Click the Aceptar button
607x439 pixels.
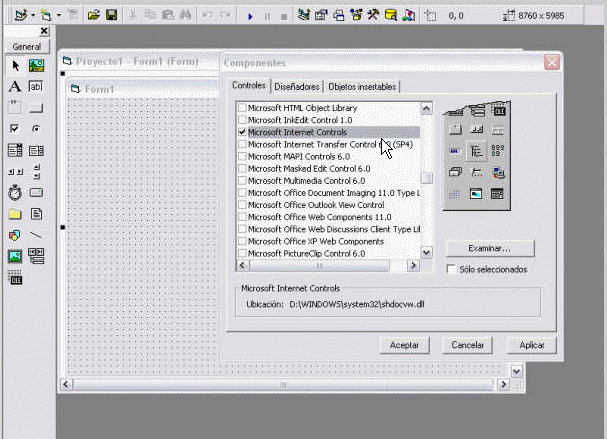coord(404,345)
